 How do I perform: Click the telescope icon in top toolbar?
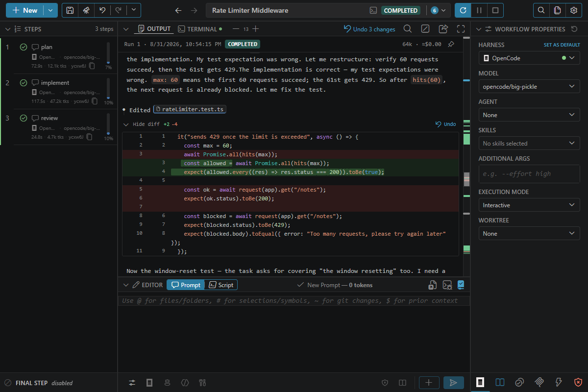click(x=86, y=10)
